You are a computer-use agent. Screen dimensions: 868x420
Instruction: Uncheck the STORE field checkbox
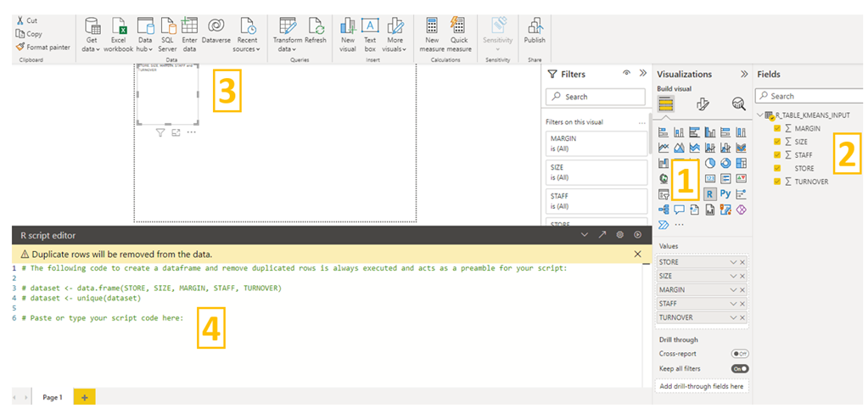click(x=777, y=168)
